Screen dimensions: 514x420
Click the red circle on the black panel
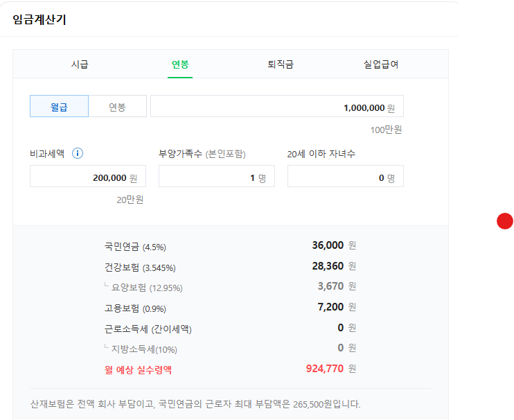pos(505,221)
